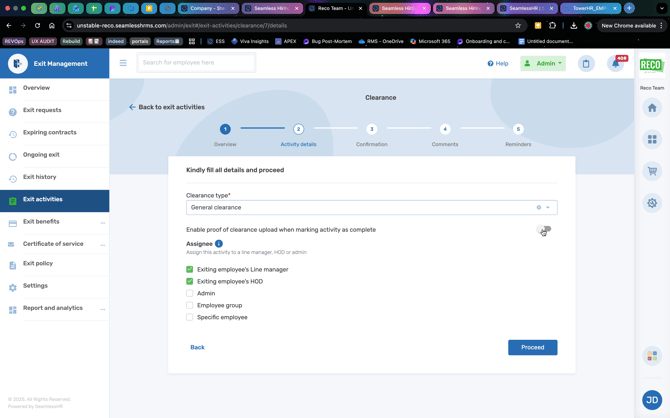
Task: Click the home icon in right sidebar
Action: (652, 108)
